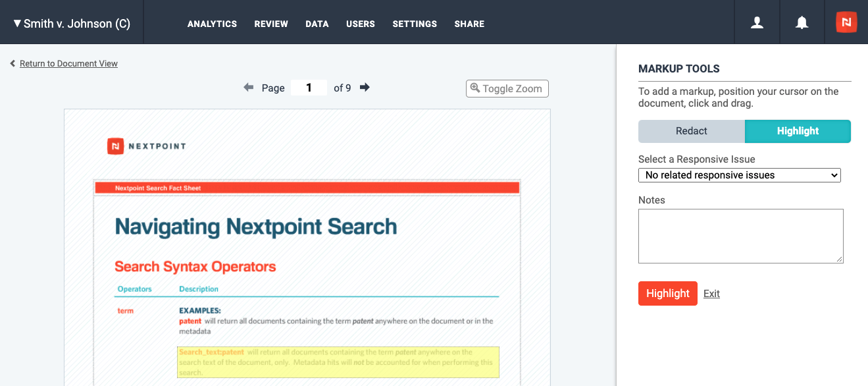Select the Highlight markup mode tab

tap(798, 131)
